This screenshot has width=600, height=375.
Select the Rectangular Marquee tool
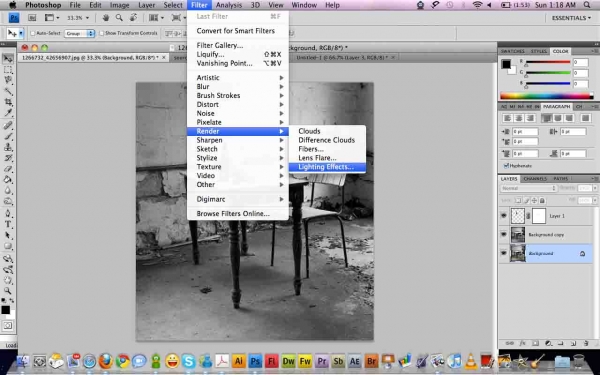point(8,70)
